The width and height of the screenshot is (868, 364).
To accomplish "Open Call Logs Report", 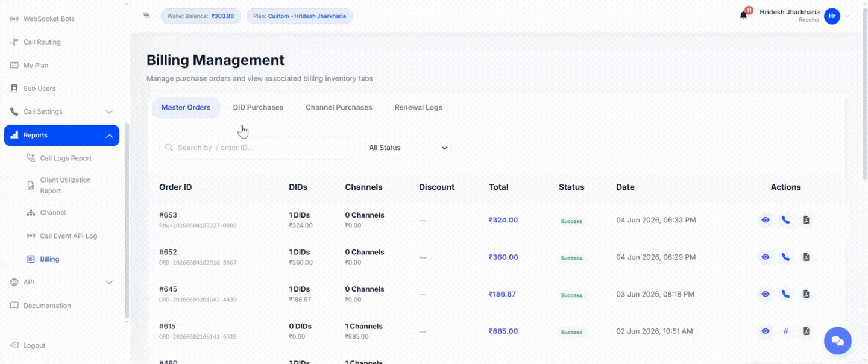I will [66, 158].
